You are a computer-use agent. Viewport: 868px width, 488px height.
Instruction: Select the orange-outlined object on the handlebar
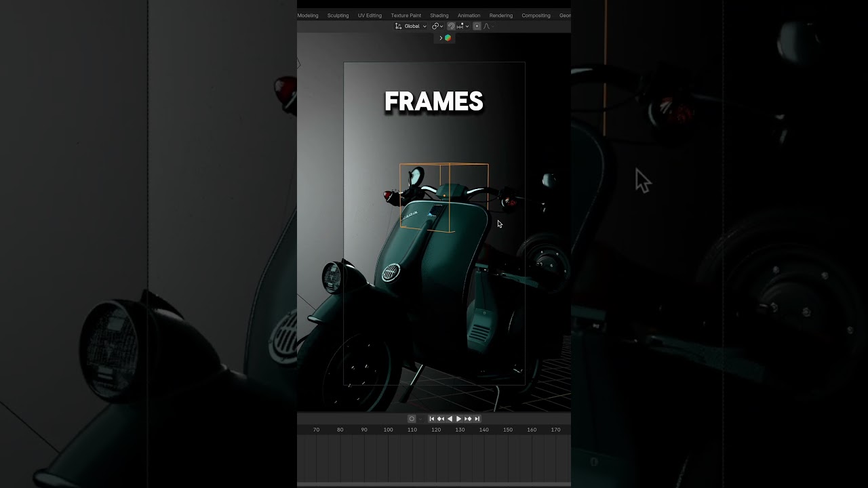[x=443, y=197]
